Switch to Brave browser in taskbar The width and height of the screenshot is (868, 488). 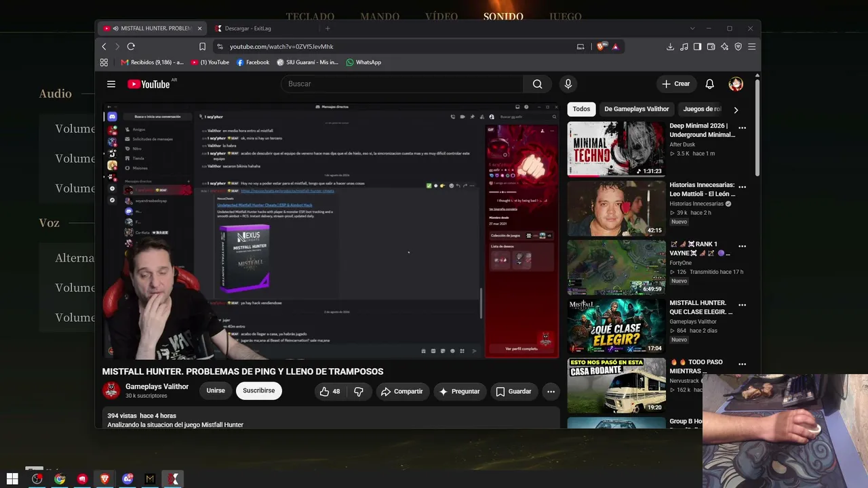pos(104,479)
